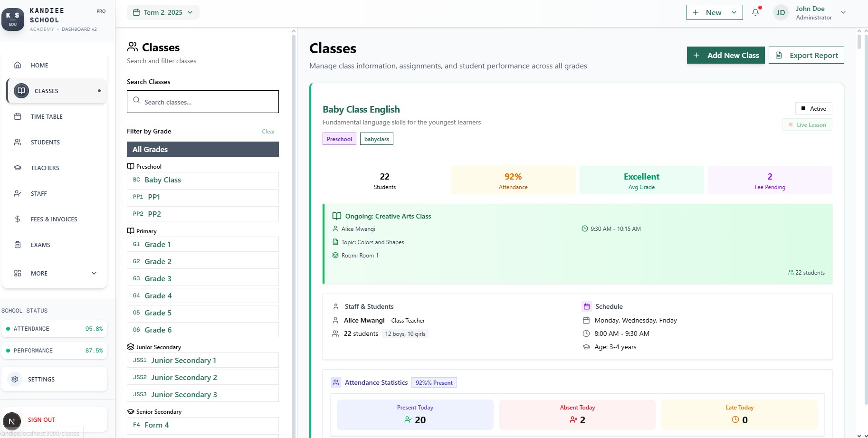Image resolution: width=868 pixels, height=438 pixels.
Task: Filter by Junior Secondary 3
Action: pyautogui.click(x=203, y=394)
